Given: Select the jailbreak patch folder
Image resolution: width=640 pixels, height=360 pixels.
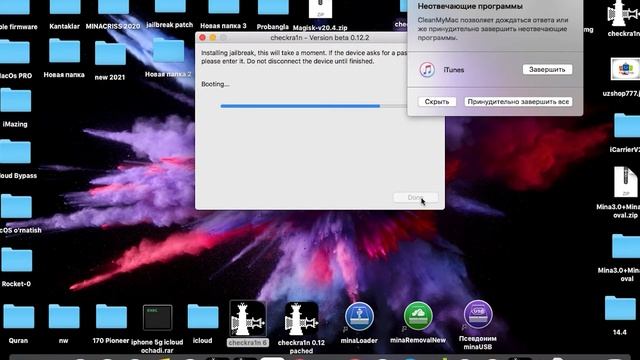Looking at the screenshot, I should click(171, 7).
